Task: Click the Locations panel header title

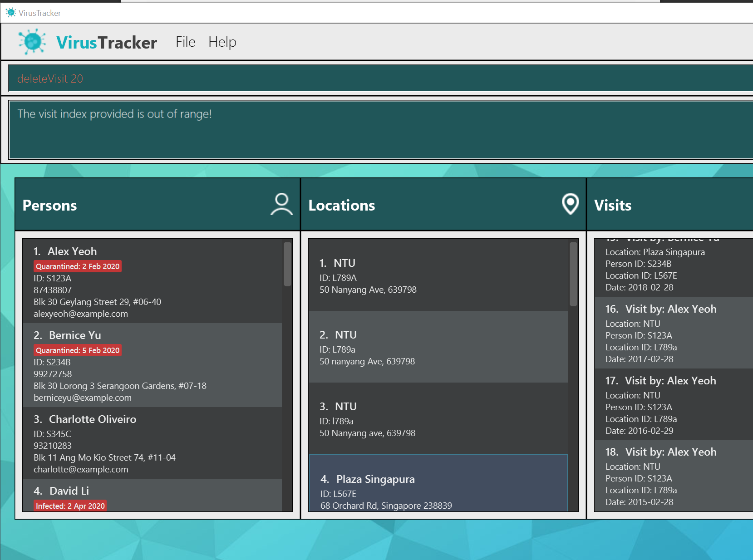Action: [x=342, y=205]
